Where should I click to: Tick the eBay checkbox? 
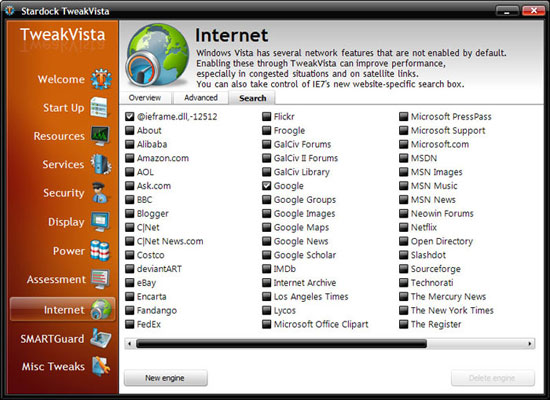click(x=129, y=282)
